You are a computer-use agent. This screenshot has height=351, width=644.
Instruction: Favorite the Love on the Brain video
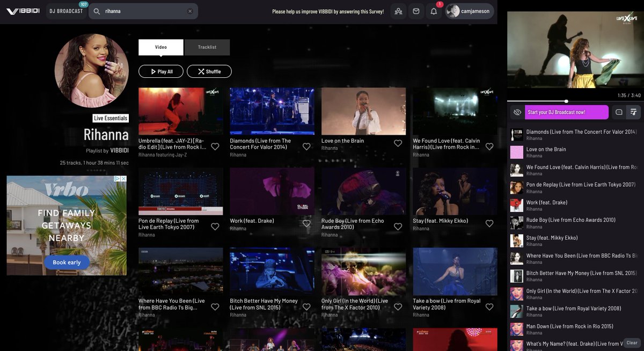[398, 143]
